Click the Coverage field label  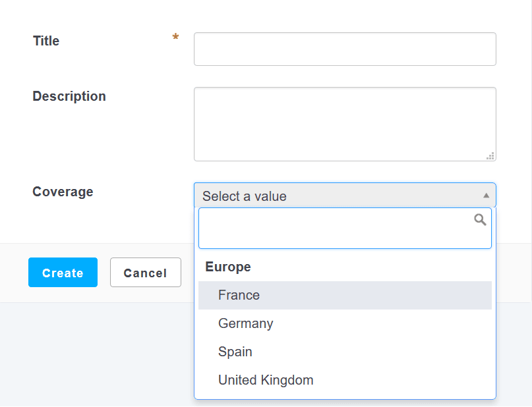point(63,192)
